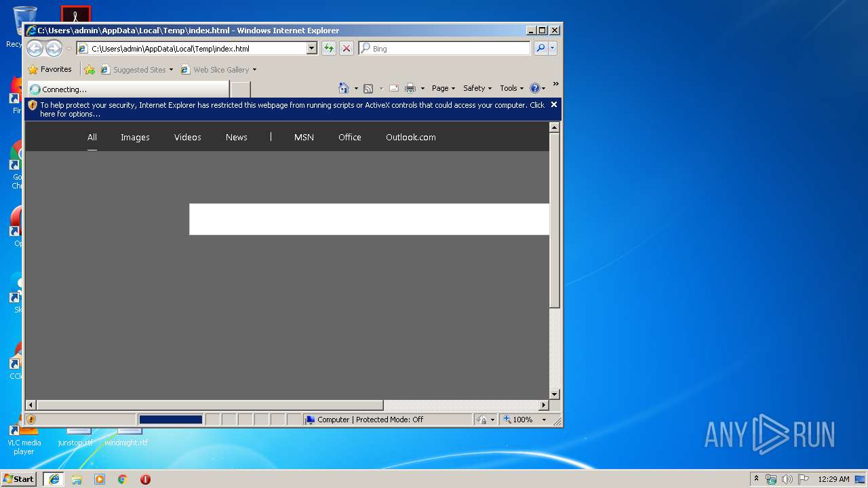Screen dimensions: 868x488
Task: Click the status bar shield icon
Action: (x=31, y=420)
